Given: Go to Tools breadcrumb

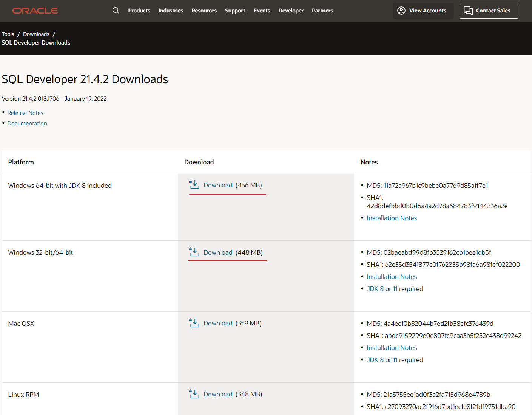Looking at the screenshot, I should [x=8, y=34].
